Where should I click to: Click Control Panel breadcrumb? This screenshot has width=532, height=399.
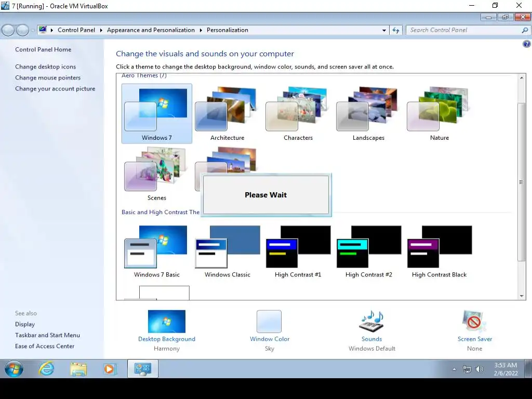click(76, 30)
